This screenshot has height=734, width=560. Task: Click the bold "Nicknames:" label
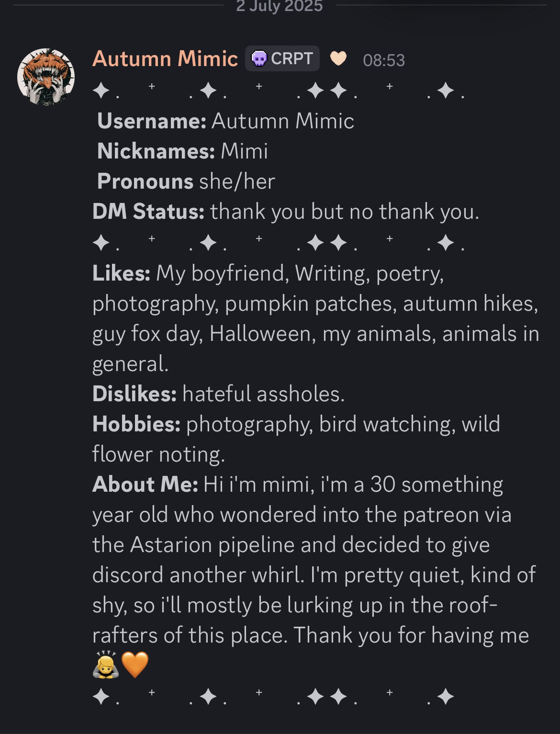(156, 151)
